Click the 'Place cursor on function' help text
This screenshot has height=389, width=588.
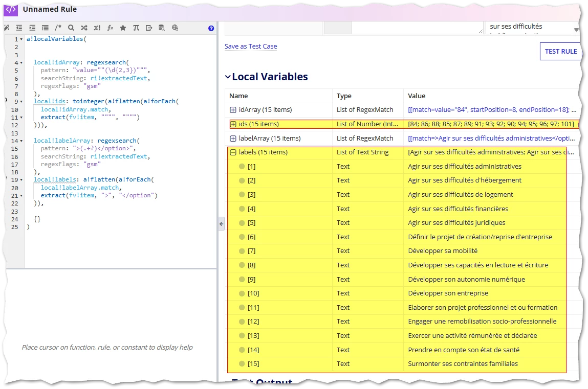pos(107,348)
